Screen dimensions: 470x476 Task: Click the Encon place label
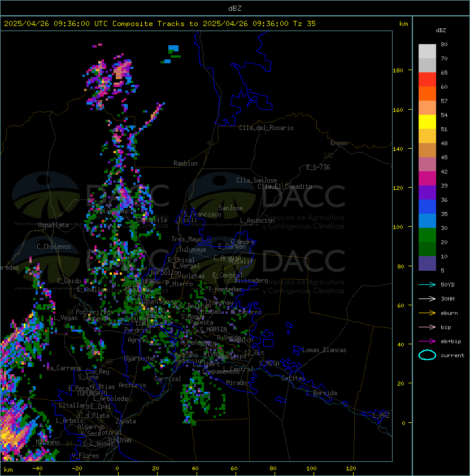tap(339, 143)
